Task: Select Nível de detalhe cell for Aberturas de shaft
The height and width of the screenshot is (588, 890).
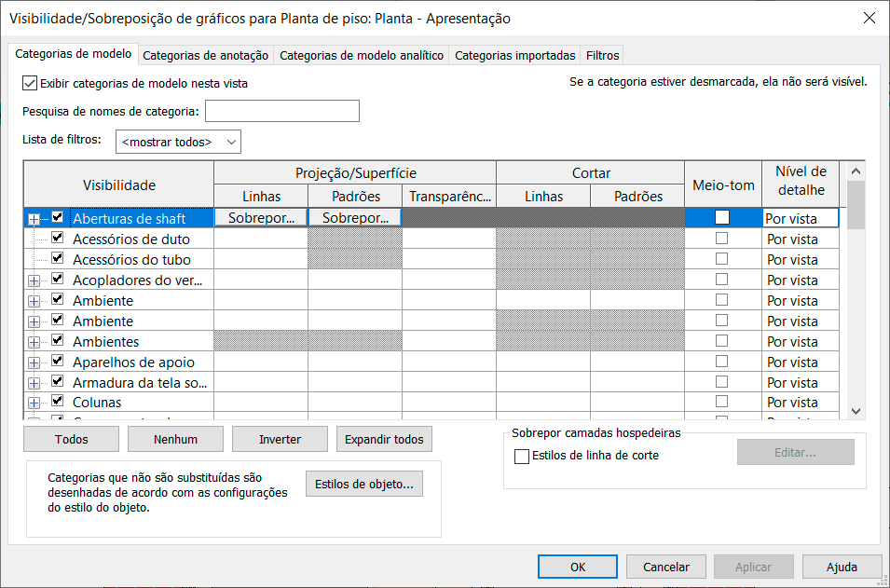Action: click(x=800, y=218)
